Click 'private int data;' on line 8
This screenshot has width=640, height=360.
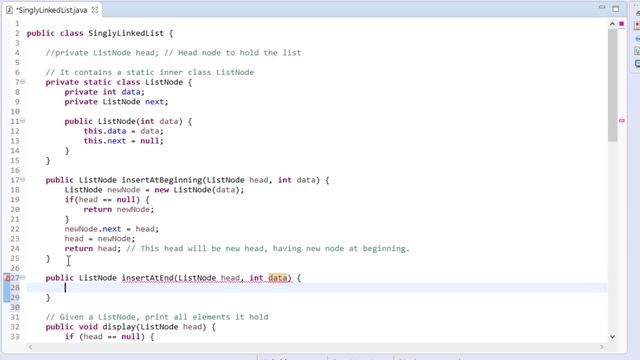tap(104, 92)
